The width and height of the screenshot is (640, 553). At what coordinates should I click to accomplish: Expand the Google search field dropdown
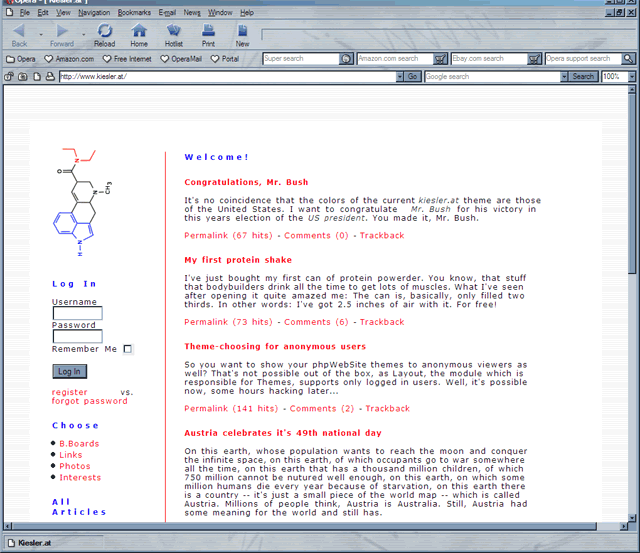click(x=561, y=76)
